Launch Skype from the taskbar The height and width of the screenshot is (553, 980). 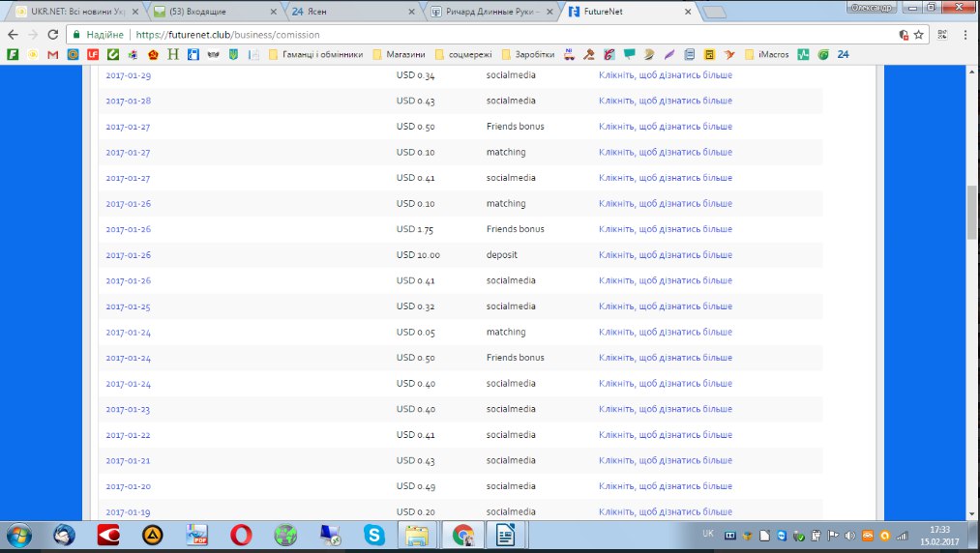(372, 535)
